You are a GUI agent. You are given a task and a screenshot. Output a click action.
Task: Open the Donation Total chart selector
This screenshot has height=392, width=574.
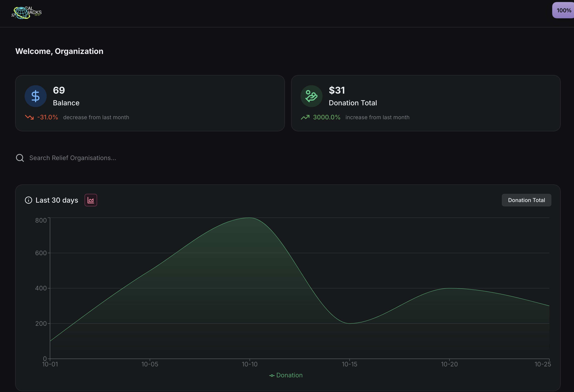(526, 200)
